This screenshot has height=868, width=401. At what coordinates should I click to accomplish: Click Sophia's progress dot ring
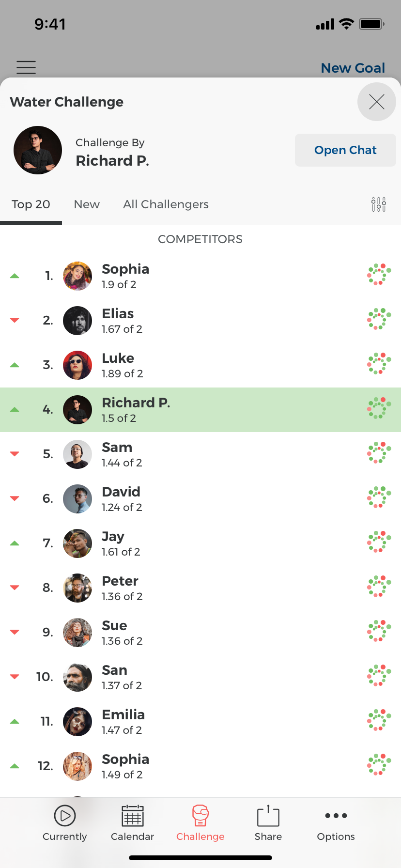[x=379, y=275]
